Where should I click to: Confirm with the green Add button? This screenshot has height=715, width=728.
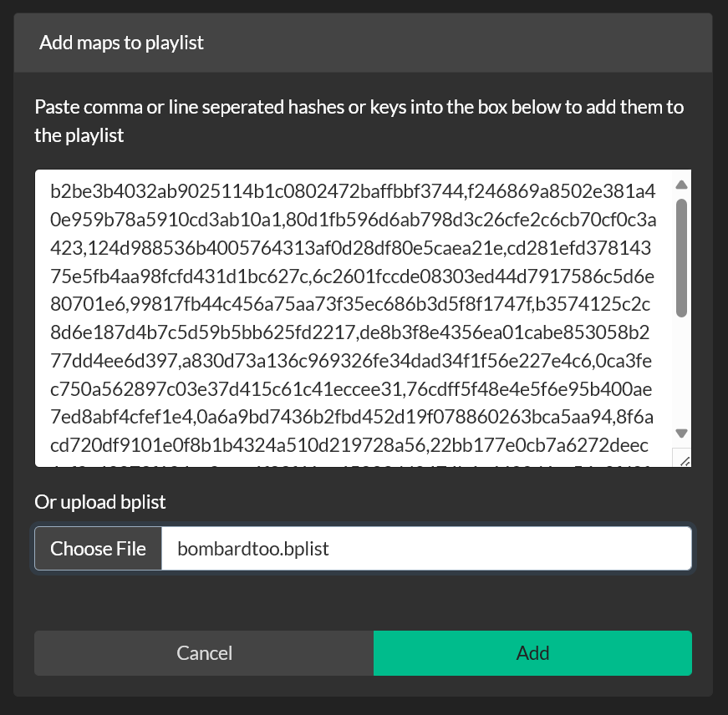(x=532, y=653)
